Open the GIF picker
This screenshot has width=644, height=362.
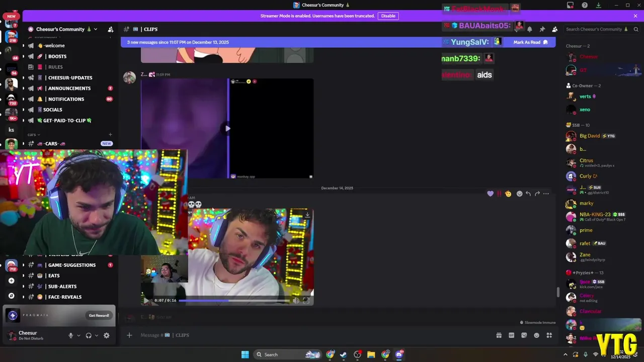coord(511,335)
